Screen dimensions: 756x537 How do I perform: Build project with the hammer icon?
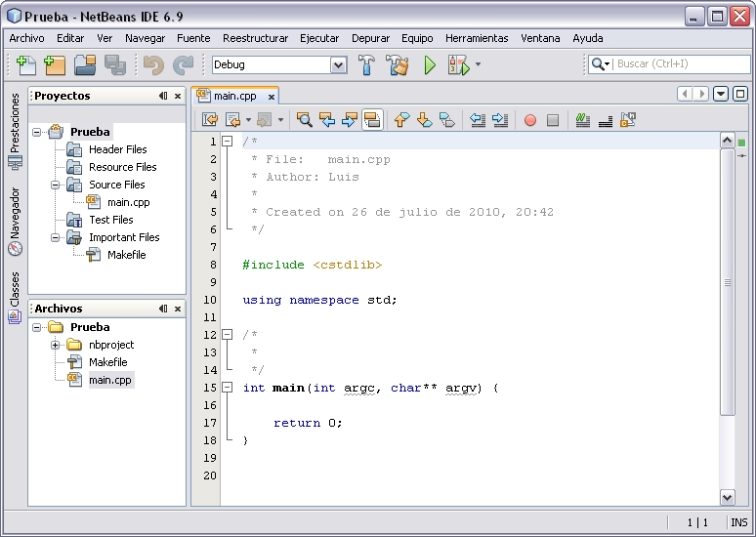[367, 64]
